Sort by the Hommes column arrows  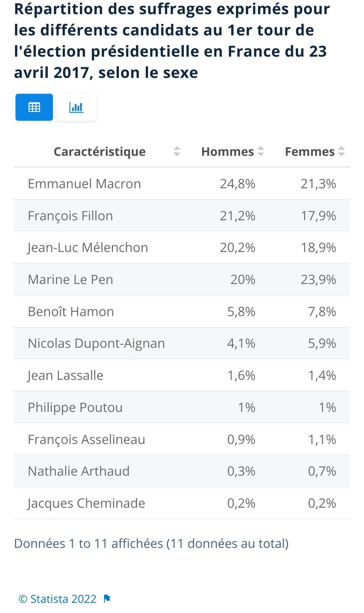[x=261, y=151]
